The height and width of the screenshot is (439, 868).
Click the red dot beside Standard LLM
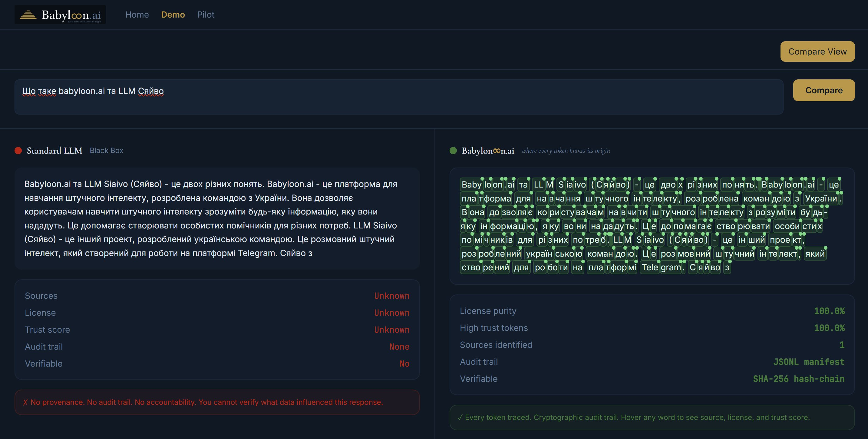(18, 150)
